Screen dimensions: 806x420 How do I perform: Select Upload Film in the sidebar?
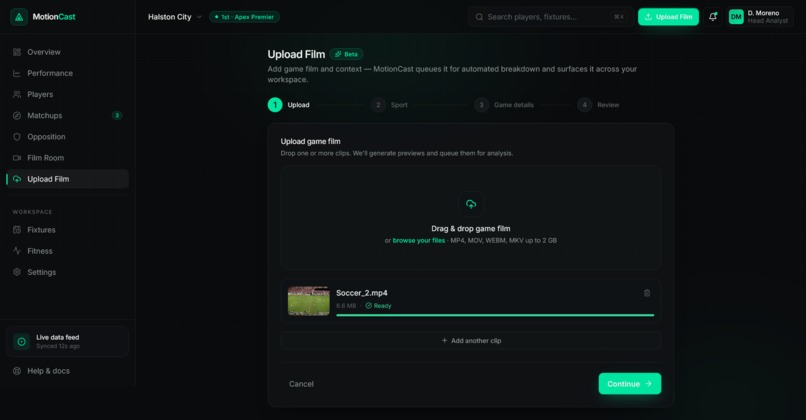[67, 179]
